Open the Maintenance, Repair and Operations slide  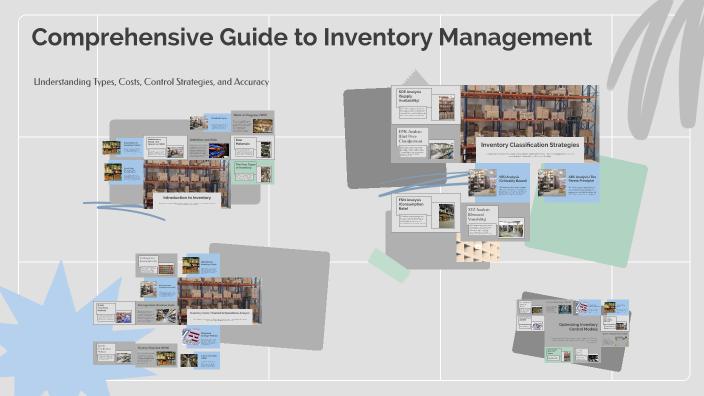coord(165,148)
